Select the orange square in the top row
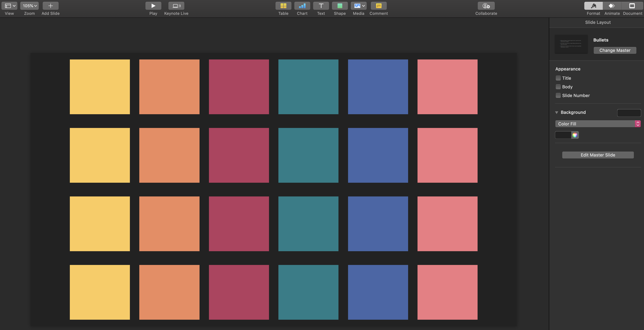 (169, 87)
